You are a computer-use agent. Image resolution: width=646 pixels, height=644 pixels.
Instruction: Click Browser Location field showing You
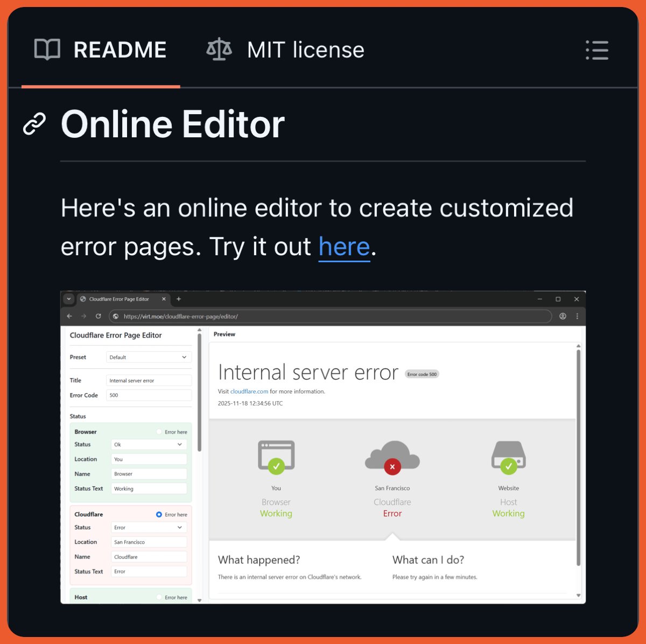tap(149, 459)
